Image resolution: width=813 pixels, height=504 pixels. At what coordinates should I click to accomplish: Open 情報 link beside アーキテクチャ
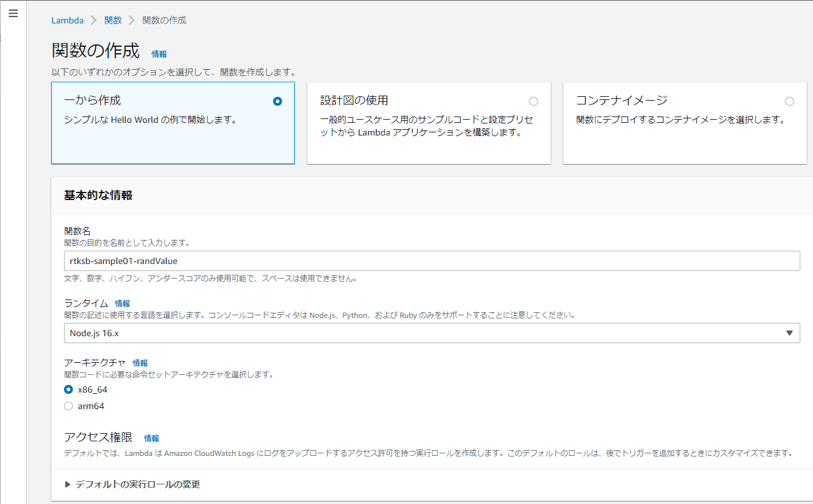[140, 363]
